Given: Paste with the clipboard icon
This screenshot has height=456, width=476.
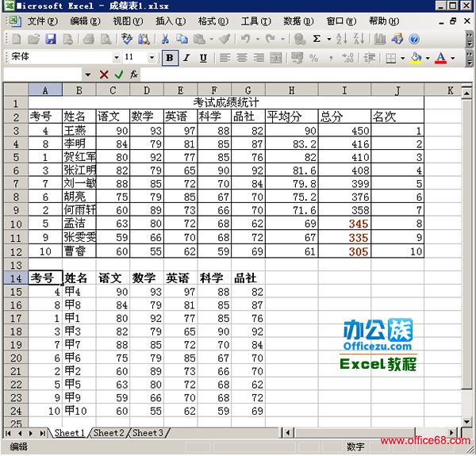Looking at the screenshot, I should point(199,39).
